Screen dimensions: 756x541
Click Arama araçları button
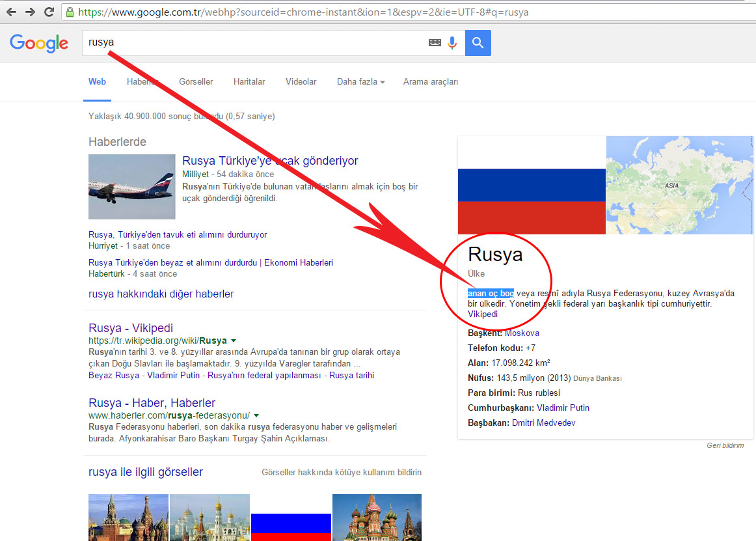coord(431,82)
